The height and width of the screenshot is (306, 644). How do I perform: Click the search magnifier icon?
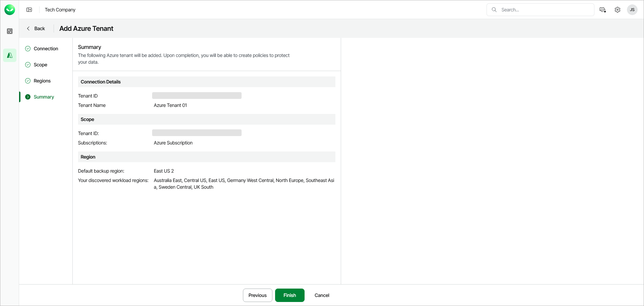tap(494, 10)
